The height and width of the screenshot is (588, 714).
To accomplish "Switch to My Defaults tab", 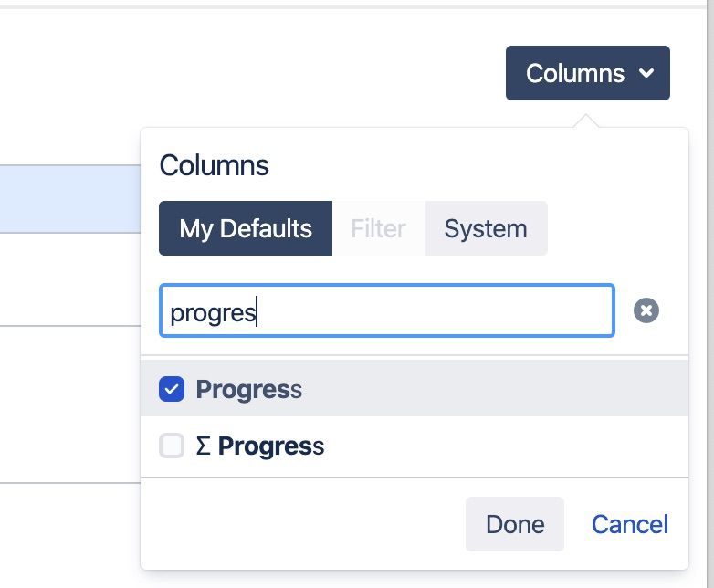I will [x=246, y=228].
